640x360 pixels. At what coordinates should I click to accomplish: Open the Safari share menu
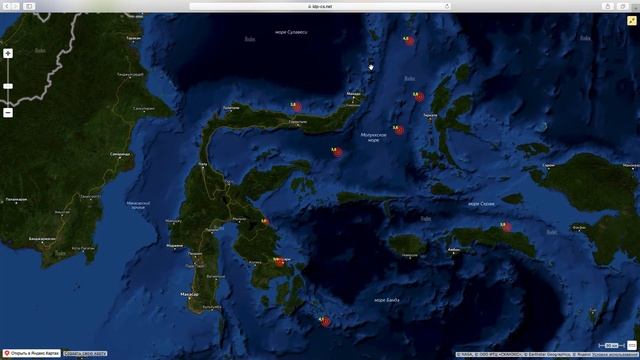point(608,6)
